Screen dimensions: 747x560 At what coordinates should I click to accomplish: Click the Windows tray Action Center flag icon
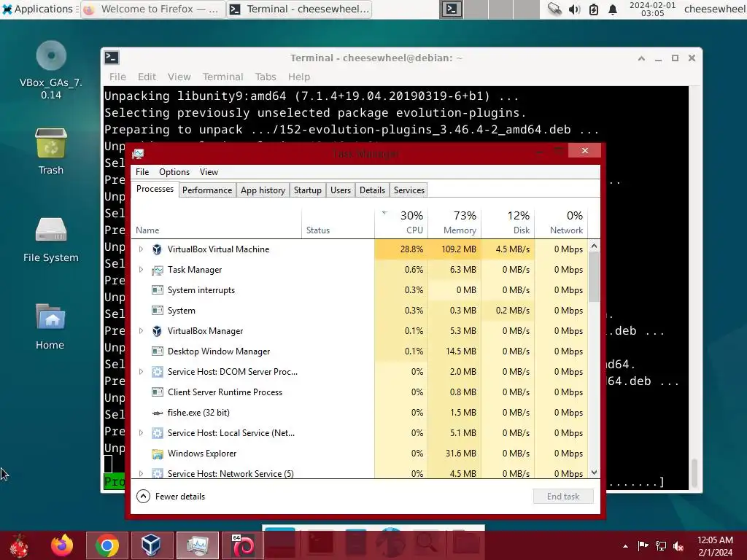[643, 546]
